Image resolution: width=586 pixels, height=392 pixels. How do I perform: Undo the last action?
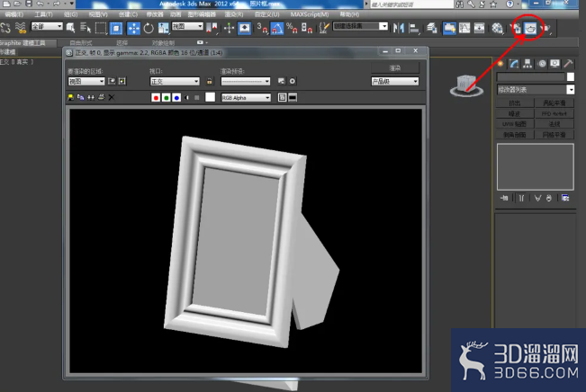point(40,4)
